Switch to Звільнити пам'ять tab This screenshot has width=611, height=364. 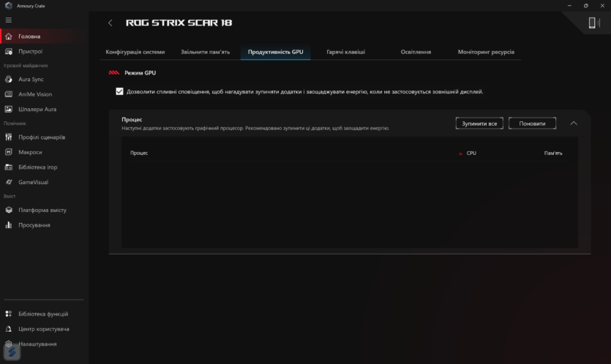206,52
